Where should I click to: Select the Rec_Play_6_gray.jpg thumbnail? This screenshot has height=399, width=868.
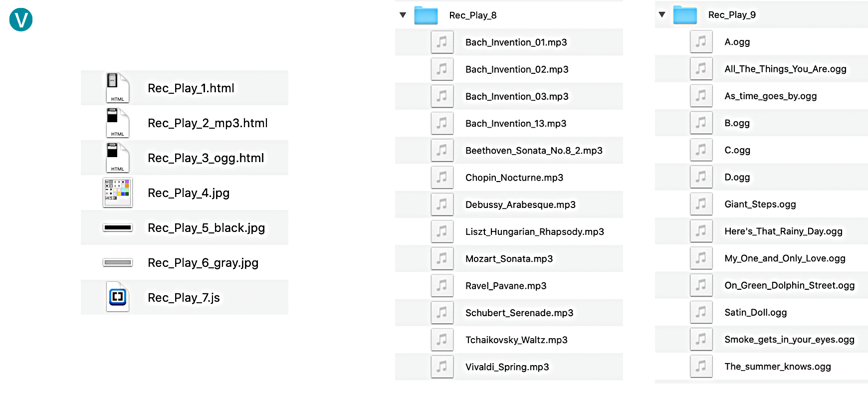click(x=117, y=262)
